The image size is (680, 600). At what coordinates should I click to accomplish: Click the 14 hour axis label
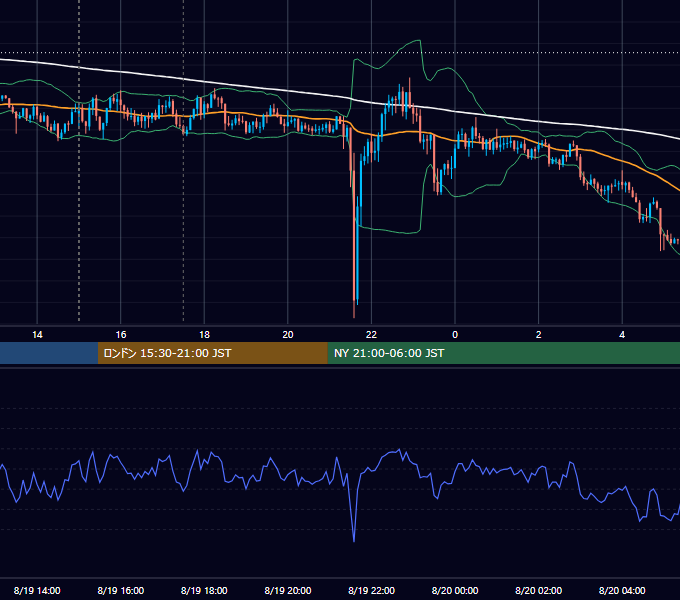[37, 335]
